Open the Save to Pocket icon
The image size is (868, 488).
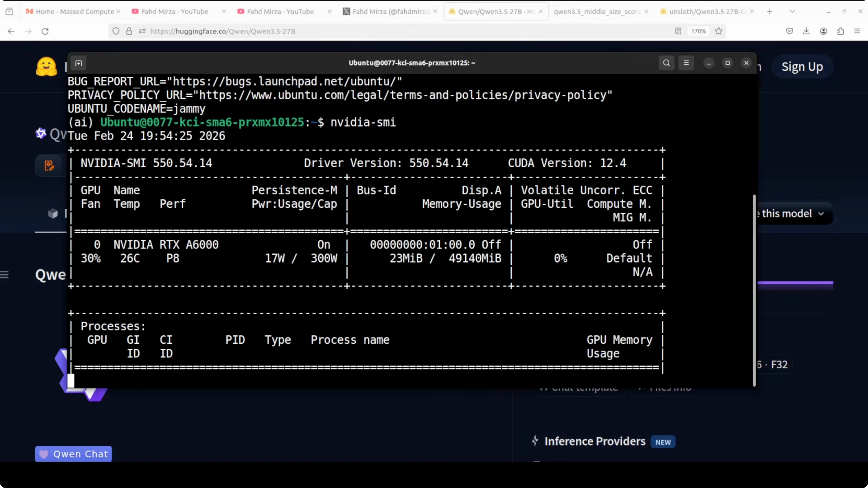(789, 31)
